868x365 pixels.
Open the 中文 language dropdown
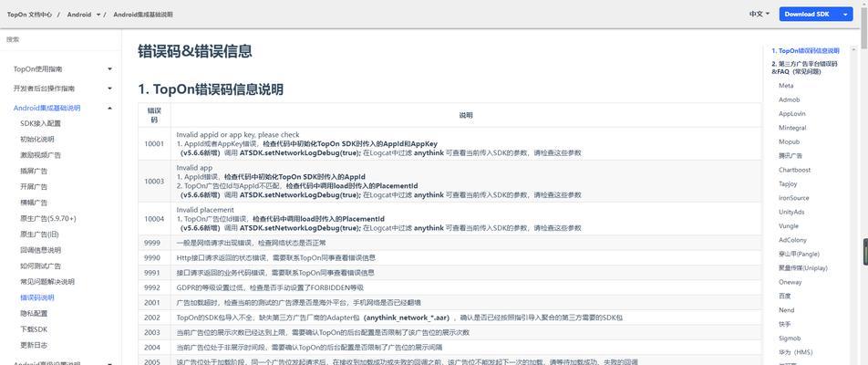click(x=759, y=15)
